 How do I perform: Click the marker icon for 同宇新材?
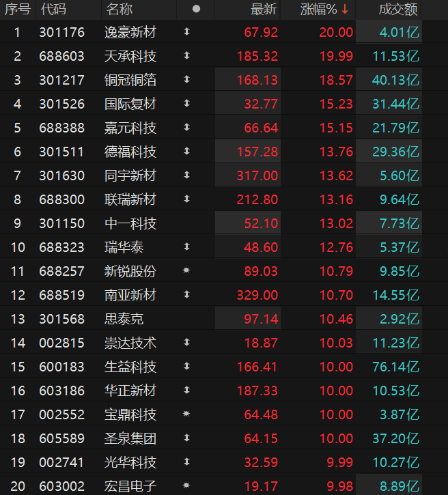click(x=186, y=175)
